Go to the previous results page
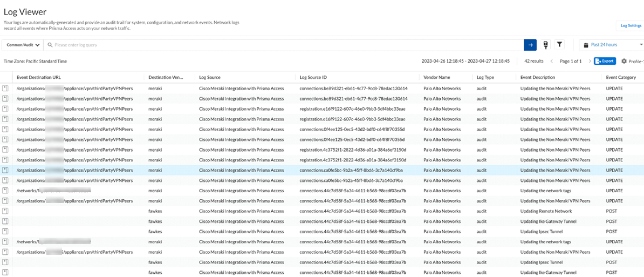 (551, 62)
